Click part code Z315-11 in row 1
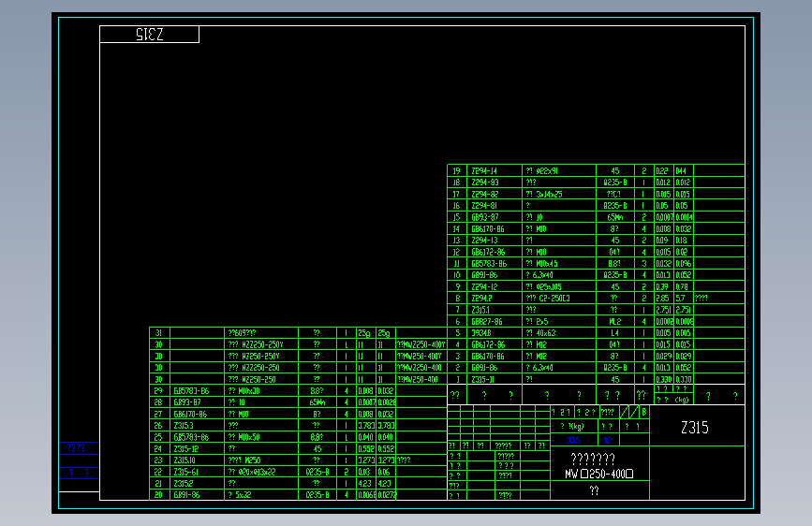This screenshot has height=526, width=812. point(482,379)
